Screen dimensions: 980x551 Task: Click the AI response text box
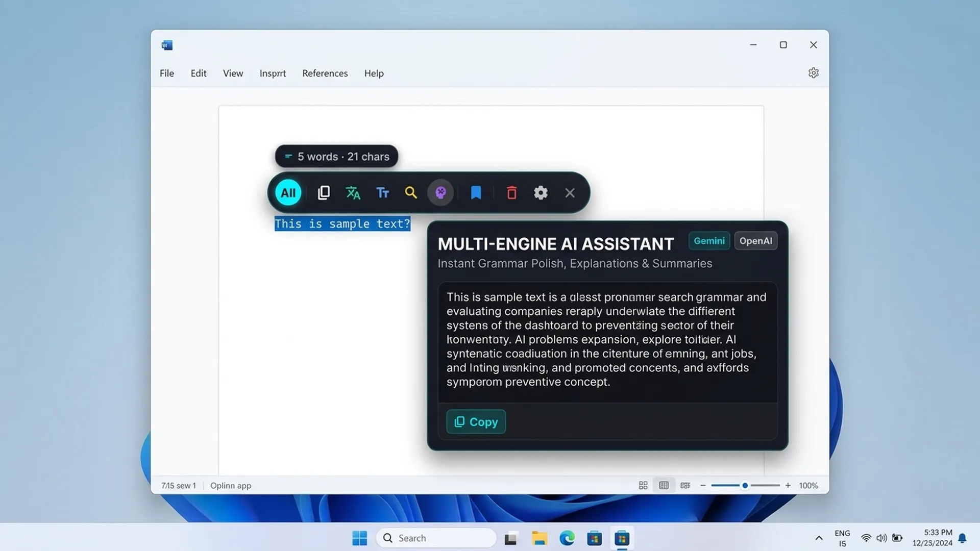[607, 342]
